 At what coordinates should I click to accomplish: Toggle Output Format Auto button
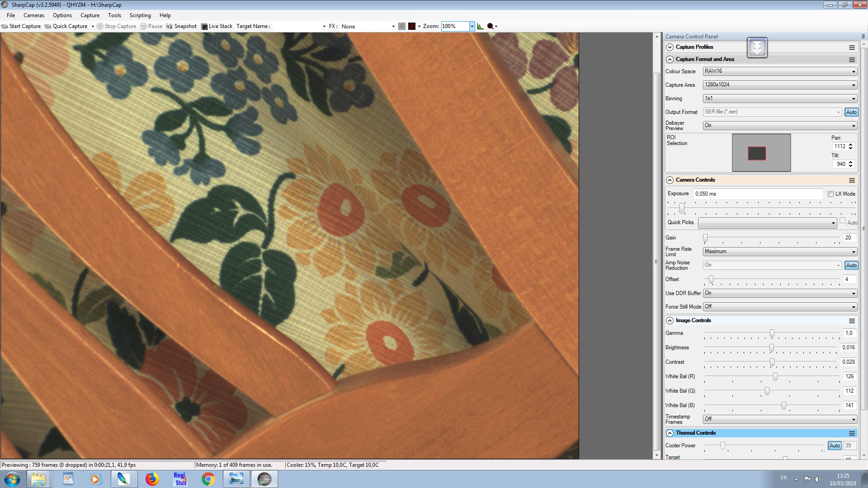click(851, 112)
